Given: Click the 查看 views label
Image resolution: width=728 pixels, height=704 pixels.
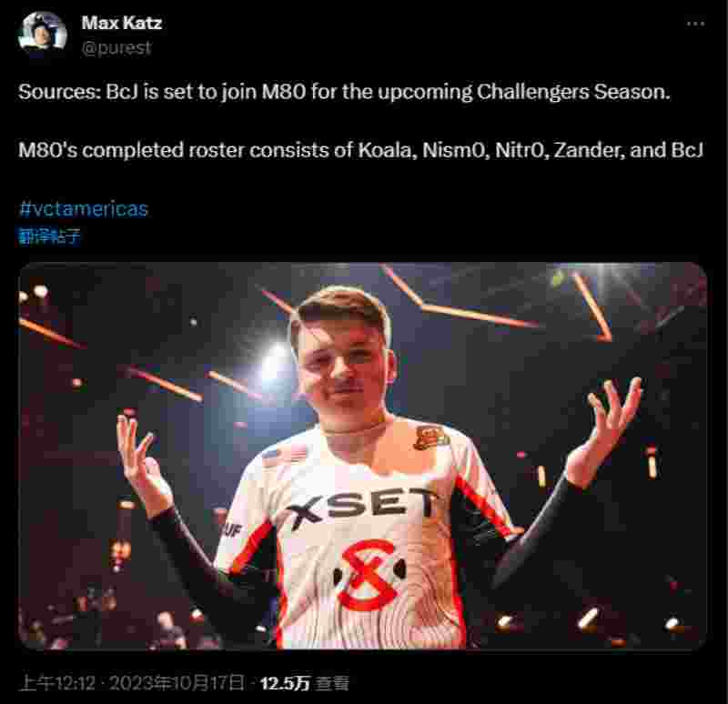Looking at the screenshot, I should pyautogui.click(x=331, y=683).
